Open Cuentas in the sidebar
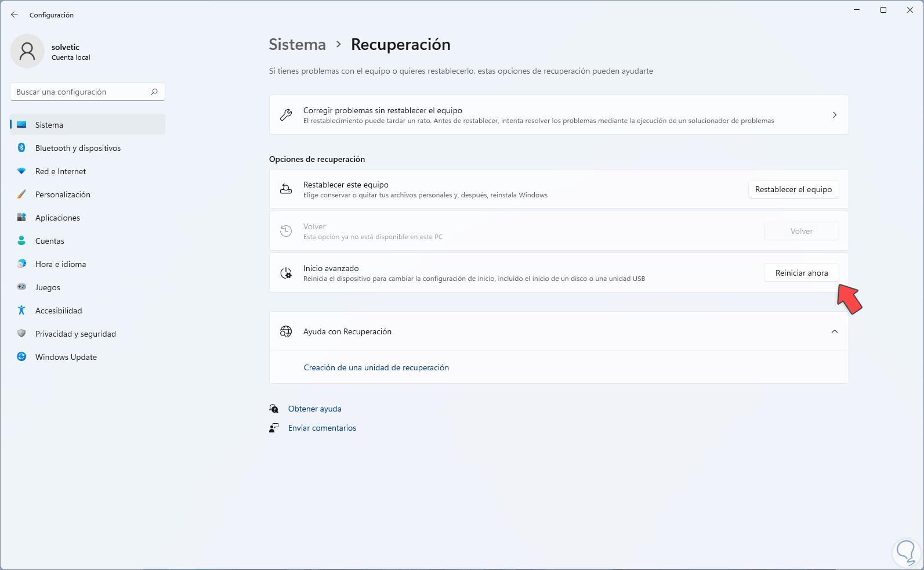This screenshot has height=570, width=924. click(50, 241)
